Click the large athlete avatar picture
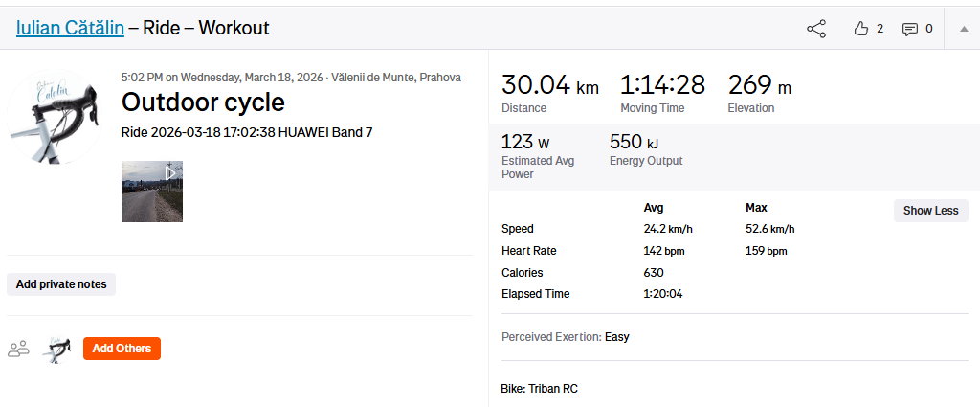 [x=55, y=118]
